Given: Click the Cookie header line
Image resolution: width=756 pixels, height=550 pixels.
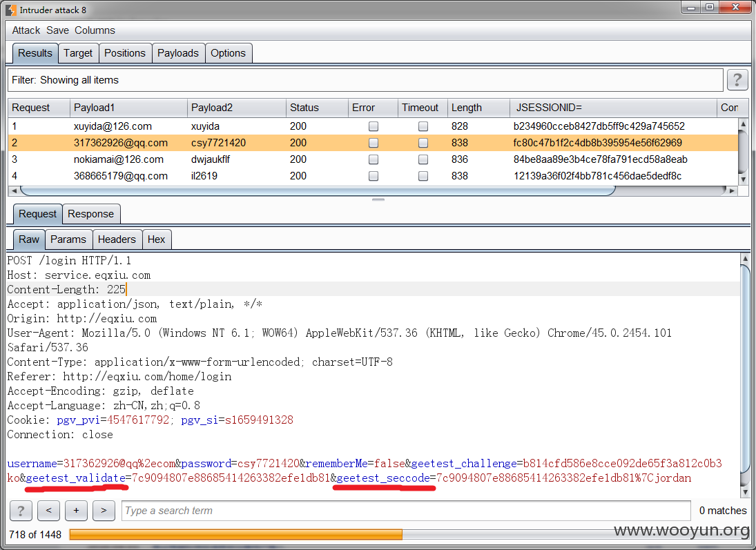Looking at the screenshot, I should [150, 420].
